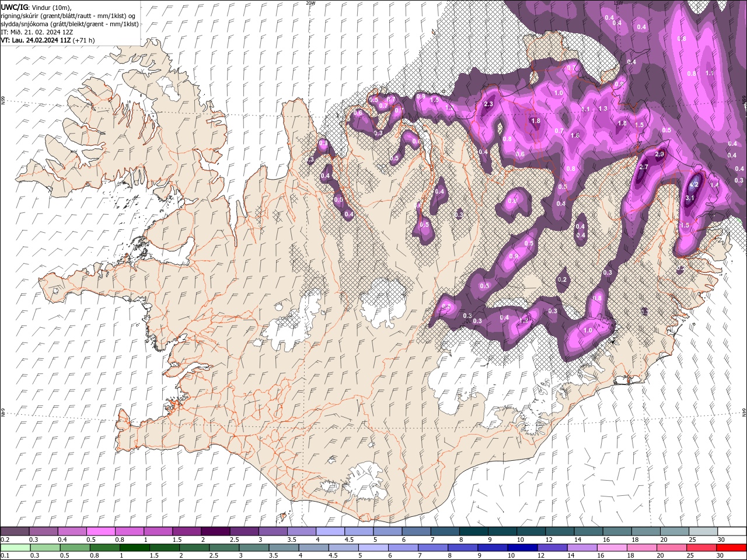This screenshot has height=560, width=747.
Task: Select the magenta-purple 1.5–2 swatch in upper scale
Action: (x=187, y=531)
